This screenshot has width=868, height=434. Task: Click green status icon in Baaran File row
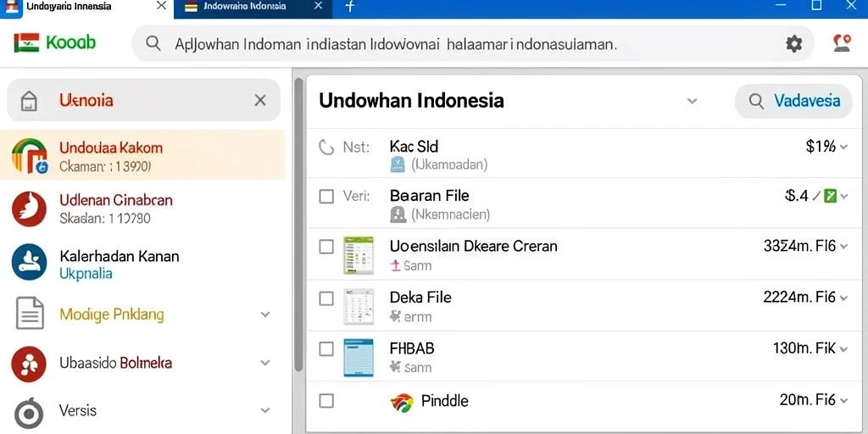pos(830,196)
